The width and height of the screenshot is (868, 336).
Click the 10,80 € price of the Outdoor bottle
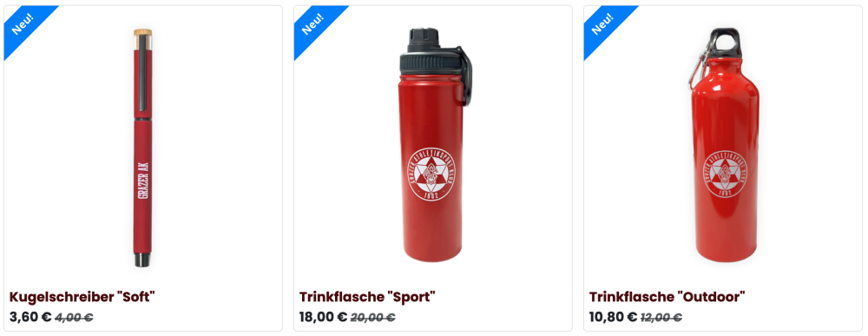point(614,317)
